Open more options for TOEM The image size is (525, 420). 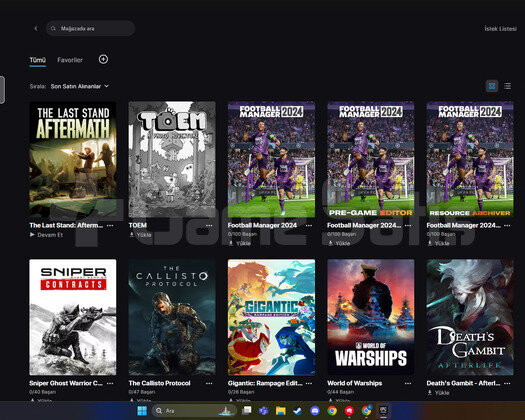point(209,225)
